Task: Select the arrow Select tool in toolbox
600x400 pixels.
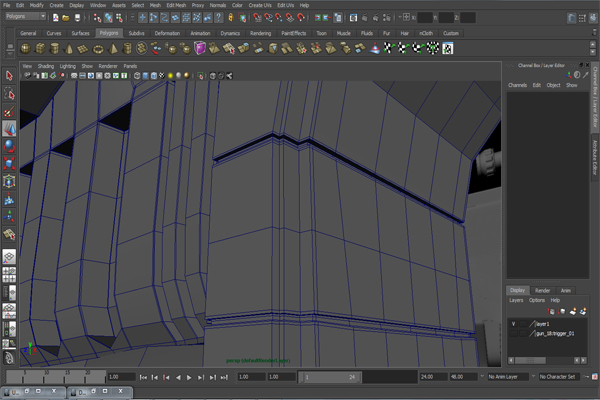Action: (x=9, y=76)
